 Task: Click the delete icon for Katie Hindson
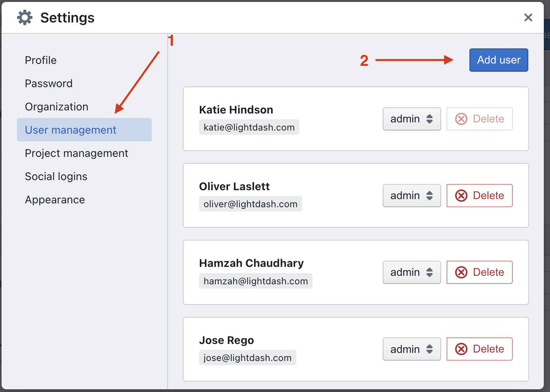click(461, 119)
